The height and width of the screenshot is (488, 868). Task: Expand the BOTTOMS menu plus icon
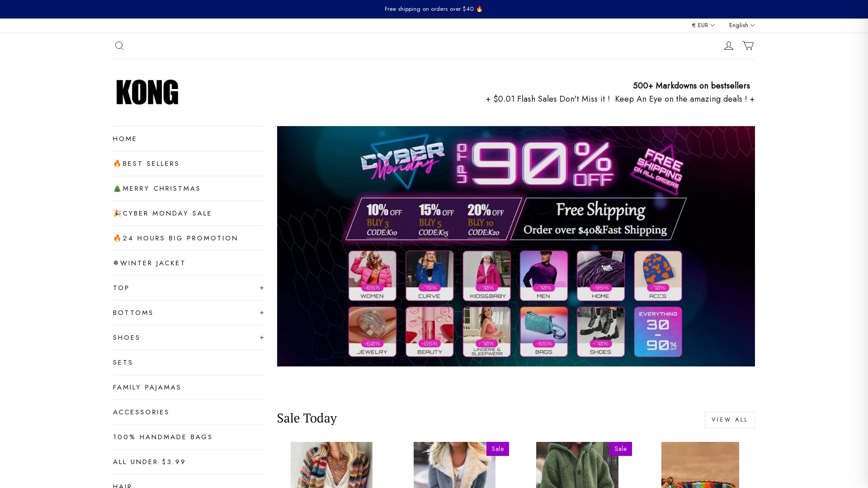click(261, 313)
